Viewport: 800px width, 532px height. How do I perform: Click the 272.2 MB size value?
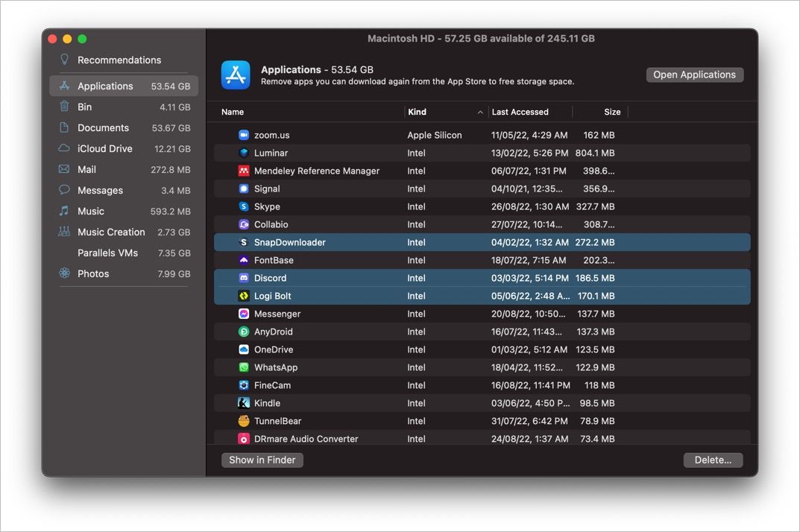(x=595, y=242)
